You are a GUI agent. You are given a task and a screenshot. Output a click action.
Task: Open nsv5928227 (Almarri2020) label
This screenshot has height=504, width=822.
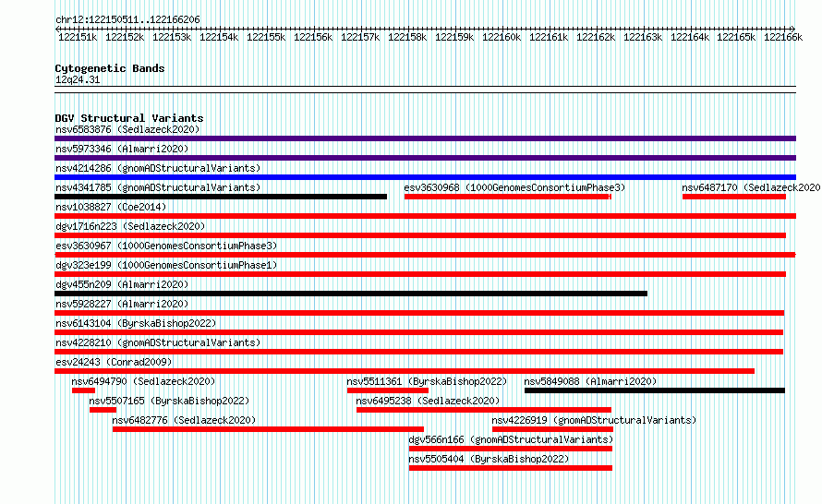(122, 304)
